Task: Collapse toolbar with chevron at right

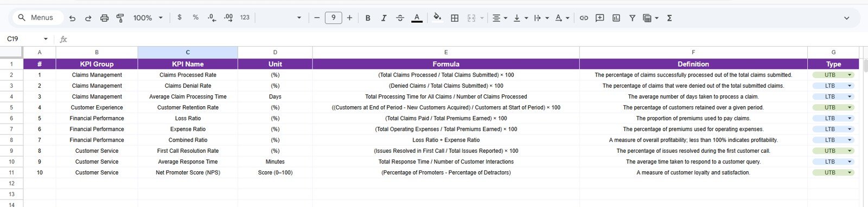Action: (846, 18)
